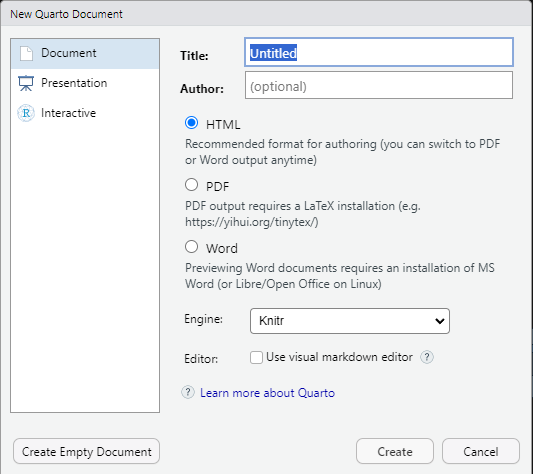Cancel the New Quarto Document dialog
Image resolution: width=533 pixels, height=474 pixels.
coord(481,451)
